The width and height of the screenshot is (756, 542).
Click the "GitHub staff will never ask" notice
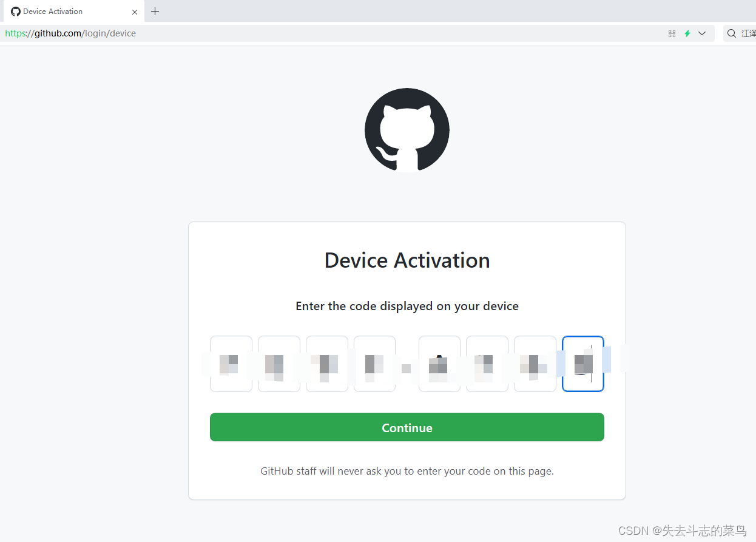(x=407, y=471)
